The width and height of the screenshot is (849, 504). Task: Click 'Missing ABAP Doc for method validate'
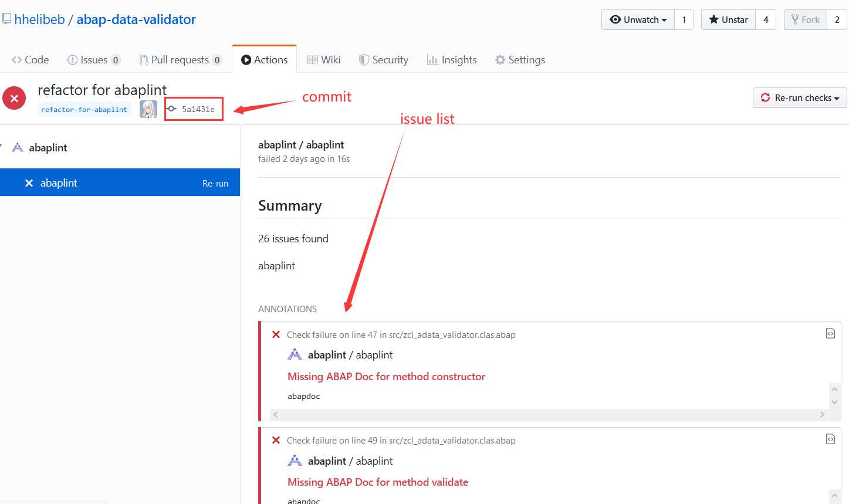(x=378, y=482)
